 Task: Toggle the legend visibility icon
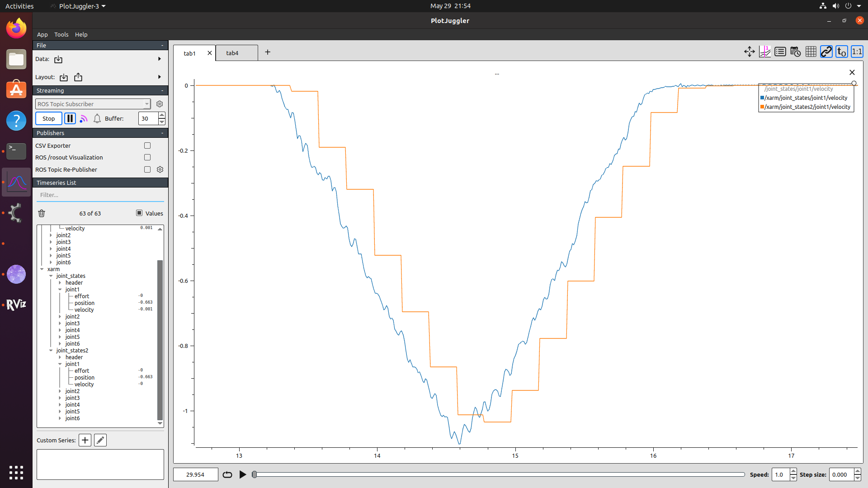pos(780,52)
